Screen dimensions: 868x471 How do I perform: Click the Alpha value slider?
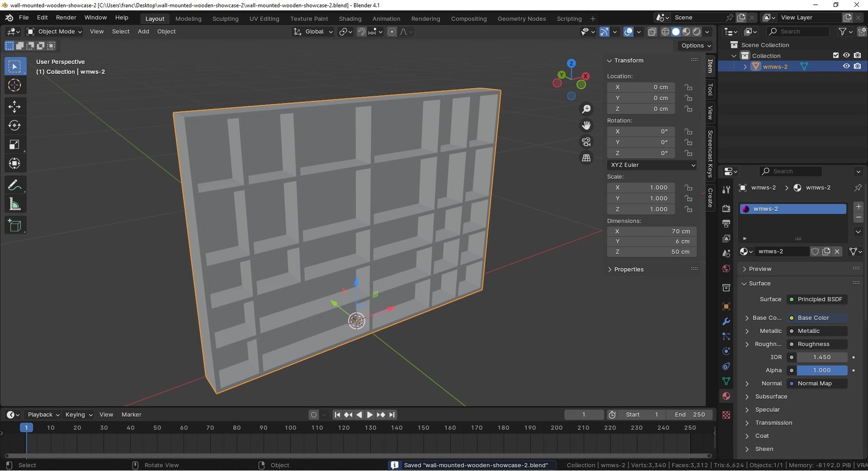(821, 370)
